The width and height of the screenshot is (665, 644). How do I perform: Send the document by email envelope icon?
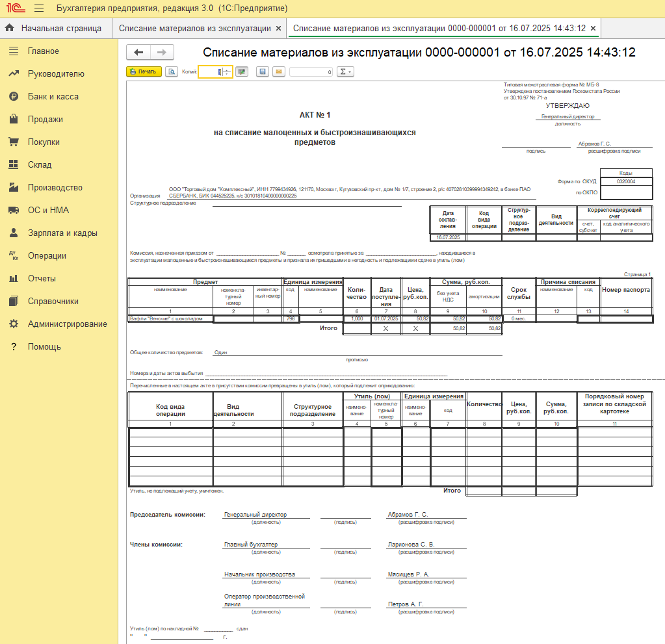click(279, 71)
